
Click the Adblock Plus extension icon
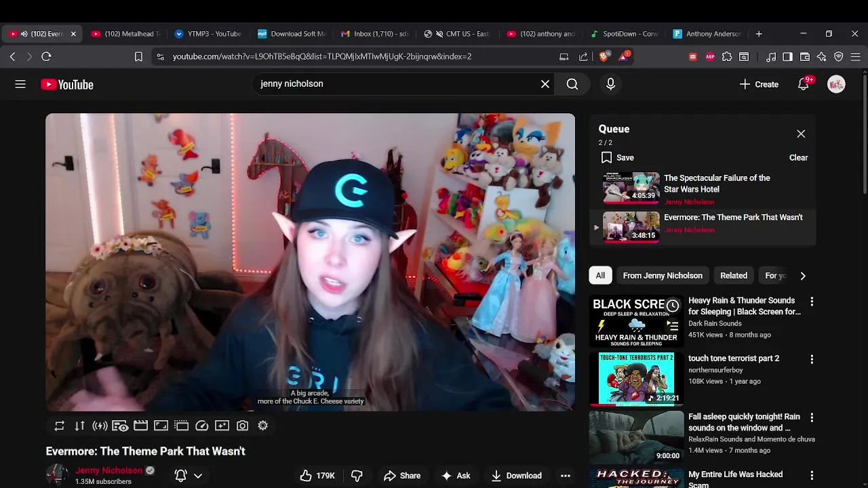pyautogui.click(x=710, y=57)
